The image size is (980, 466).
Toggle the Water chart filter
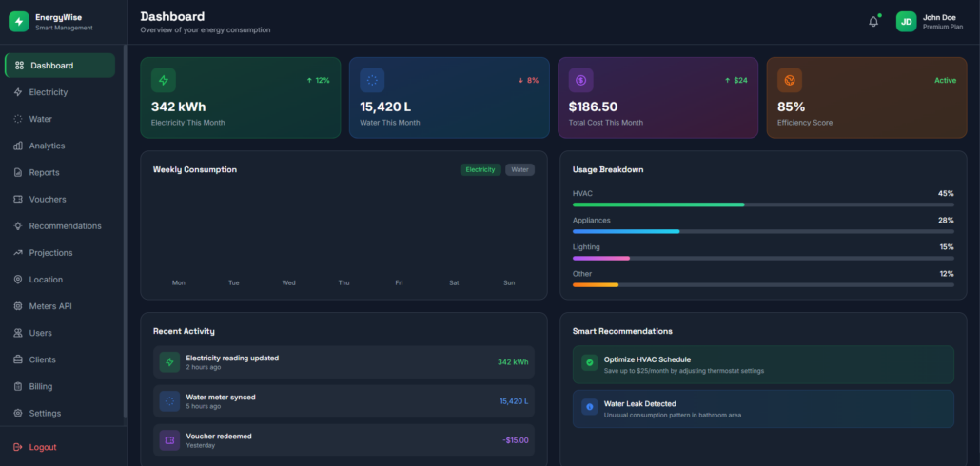[x=520, y=170]
